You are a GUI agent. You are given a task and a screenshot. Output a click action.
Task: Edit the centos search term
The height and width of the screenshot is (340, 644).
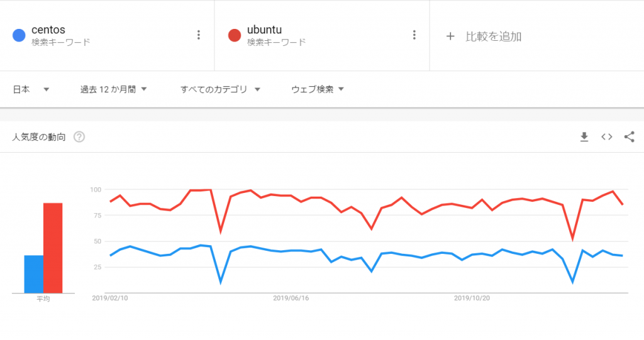pos(48,30)
